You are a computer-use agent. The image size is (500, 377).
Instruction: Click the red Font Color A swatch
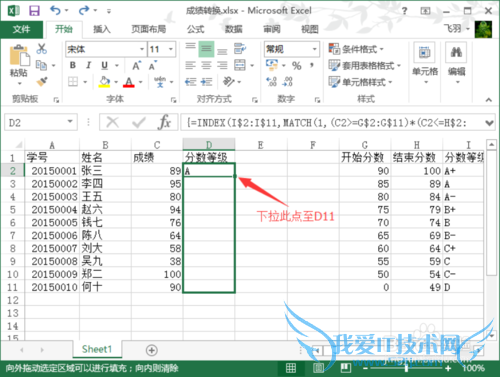pos(129,81)
